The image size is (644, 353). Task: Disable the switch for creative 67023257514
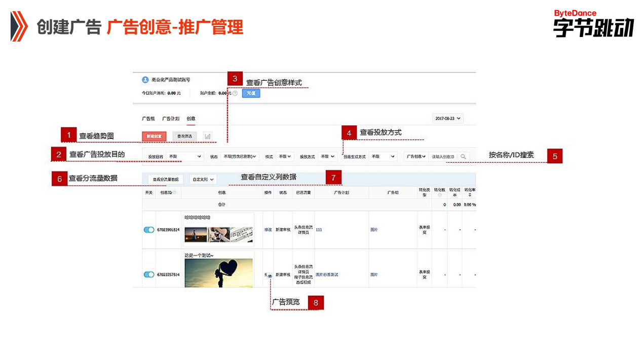[x=149, y=275]
